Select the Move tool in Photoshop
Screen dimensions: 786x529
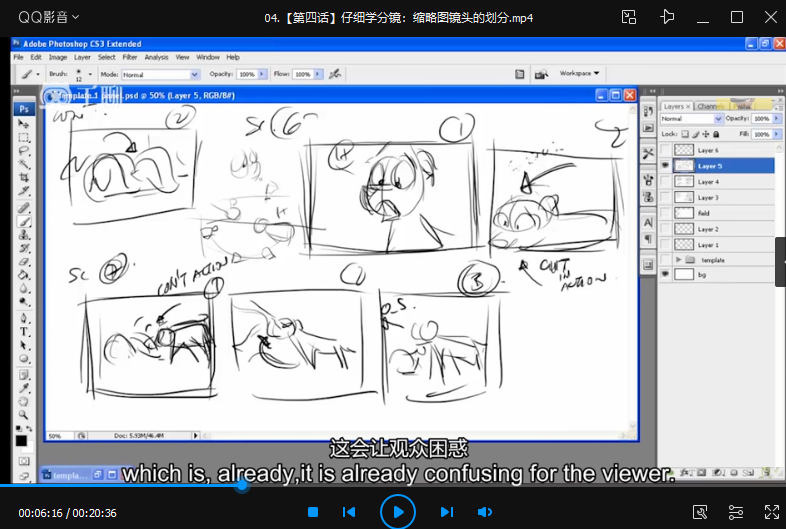pyautogui.click(x=24, y=124)
